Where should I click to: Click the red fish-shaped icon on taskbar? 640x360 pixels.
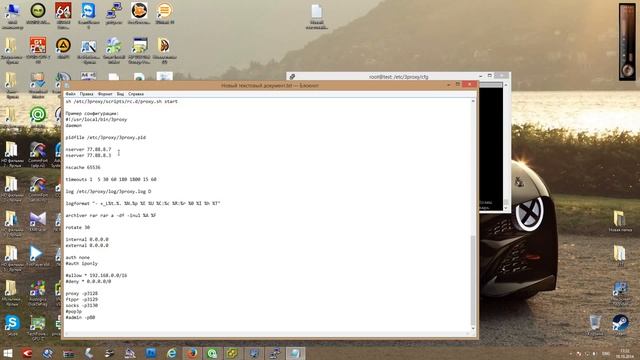tap(27, 353)
